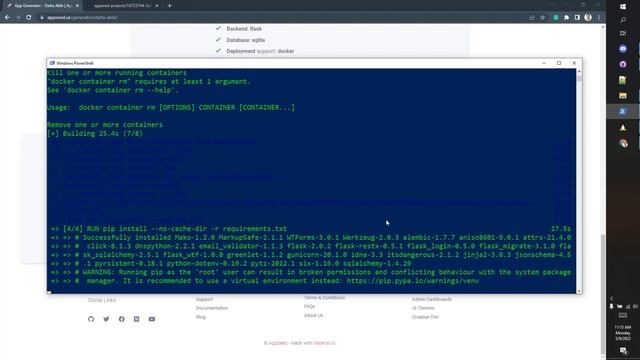Select the active PowerShell taskbar icon
Screen dimensions: 640x360
623,111
